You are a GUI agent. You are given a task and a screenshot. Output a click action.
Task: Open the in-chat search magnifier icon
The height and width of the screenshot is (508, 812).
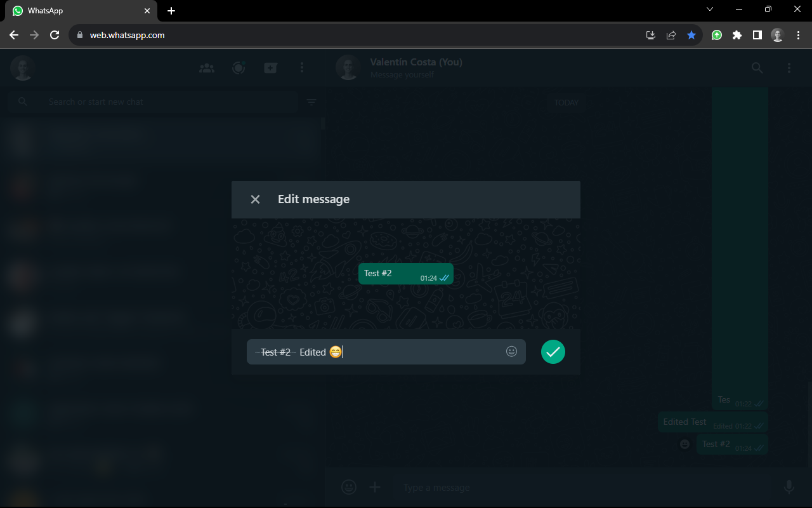[x=757, y=67]
